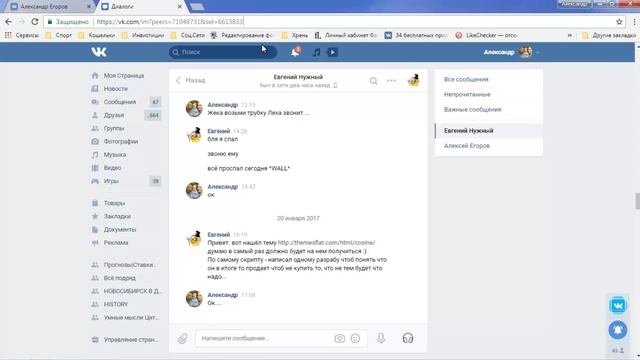Screen dimensions: 640x360
Task: Open Умные мысли group shortcut
Action: tap(131, 317)
